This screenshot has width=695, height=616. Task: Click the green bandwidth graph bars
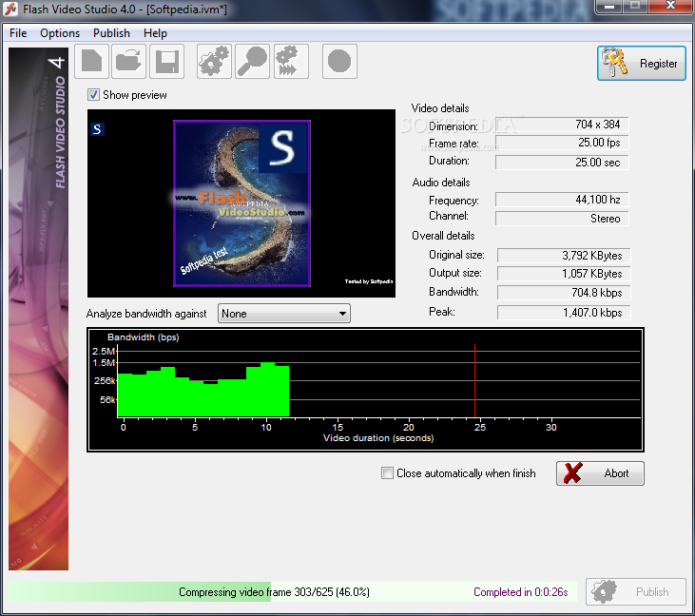pyautogui.click(x=203, y=390)
